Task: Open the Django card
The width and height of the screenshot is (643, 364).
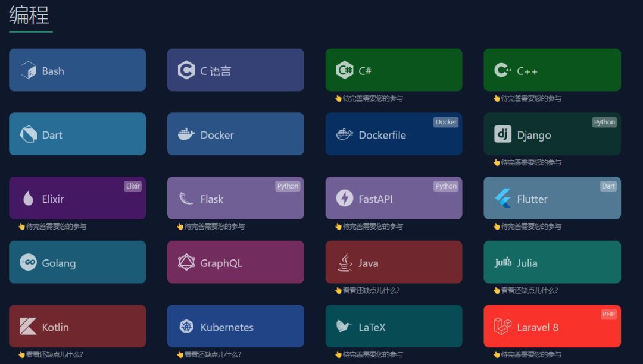Action: 553,134
